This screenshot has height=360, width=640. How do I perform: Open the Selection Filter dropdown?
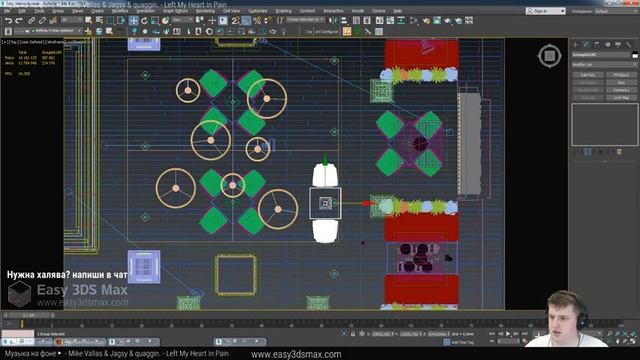point(71,20)
